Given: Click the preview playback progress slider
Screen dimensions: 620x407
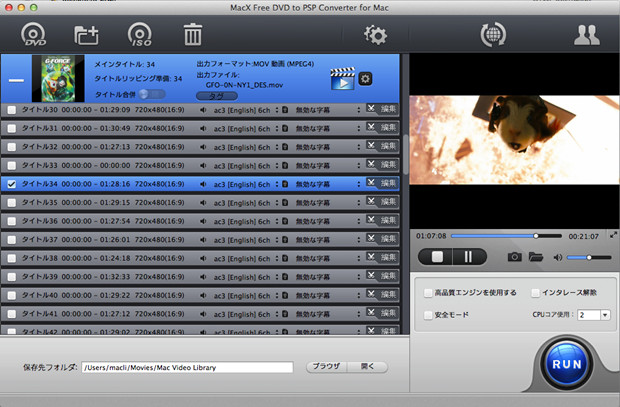Looking at the screenshot, I should click(507, 236).
